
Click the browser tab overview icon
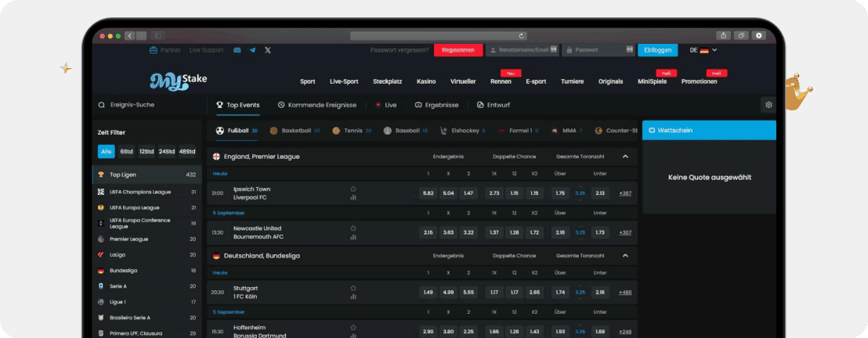coord(740,35)
